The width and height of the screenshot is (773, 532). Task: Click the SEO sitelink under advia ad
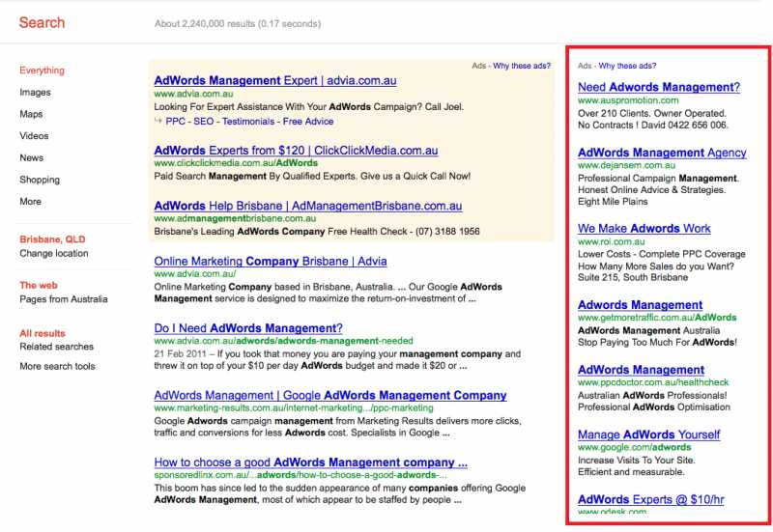204,122
